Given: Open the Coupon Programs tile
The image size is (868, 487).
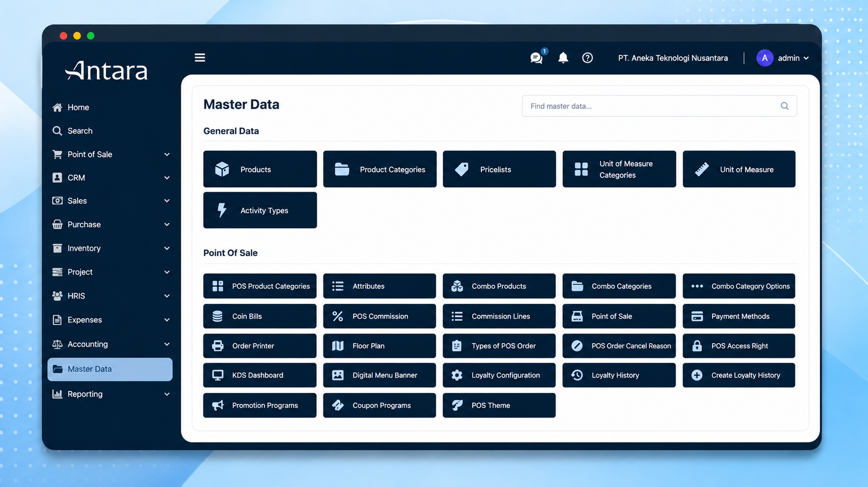Looking at the screenshot, I should 380,405.
